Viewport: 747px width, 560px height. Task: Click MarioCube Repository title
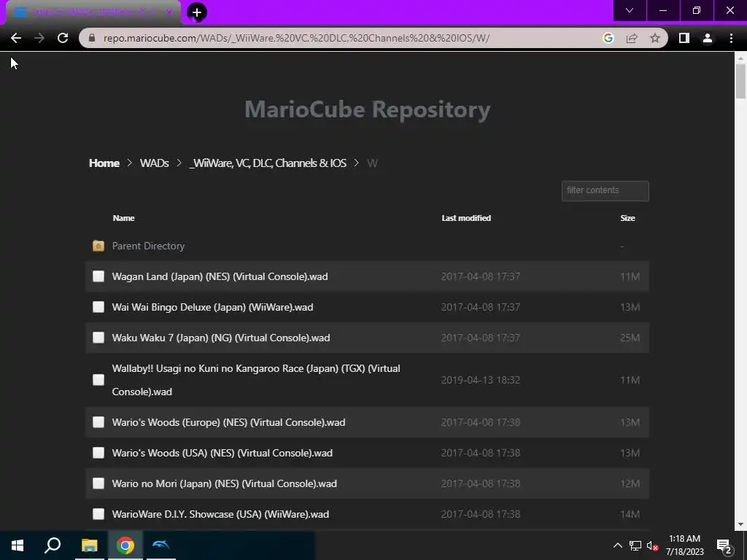(x=368, y=109)
